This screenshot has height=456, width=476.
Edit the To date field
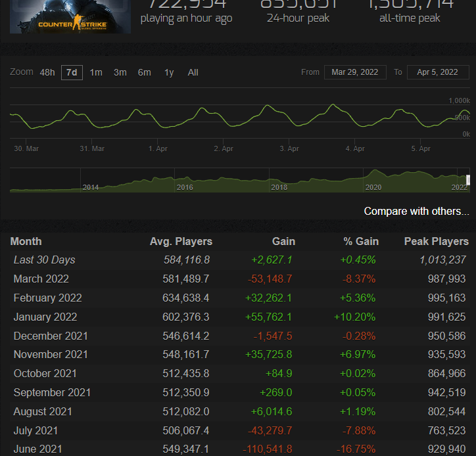tap(437, 72)
